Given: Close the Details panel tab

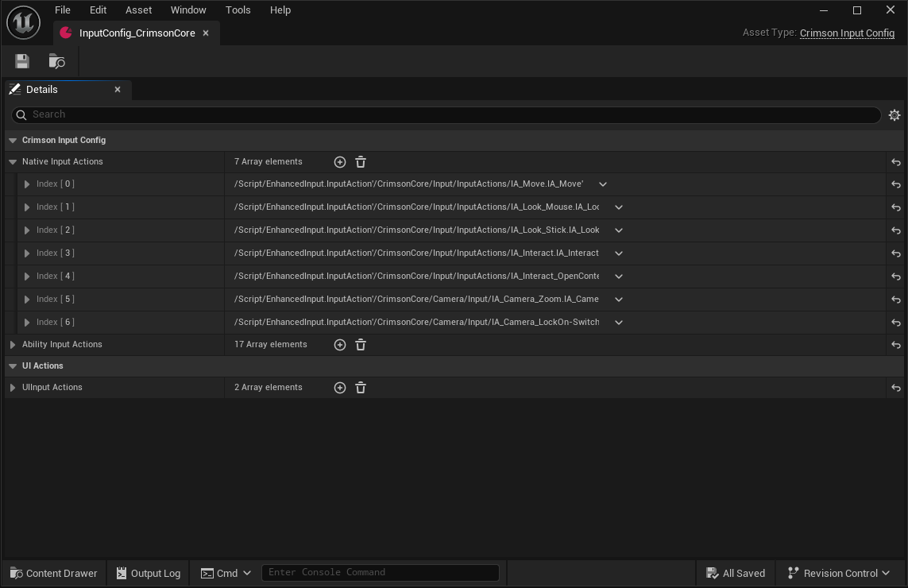Looking at the screenshot, I should pos(118,89).
